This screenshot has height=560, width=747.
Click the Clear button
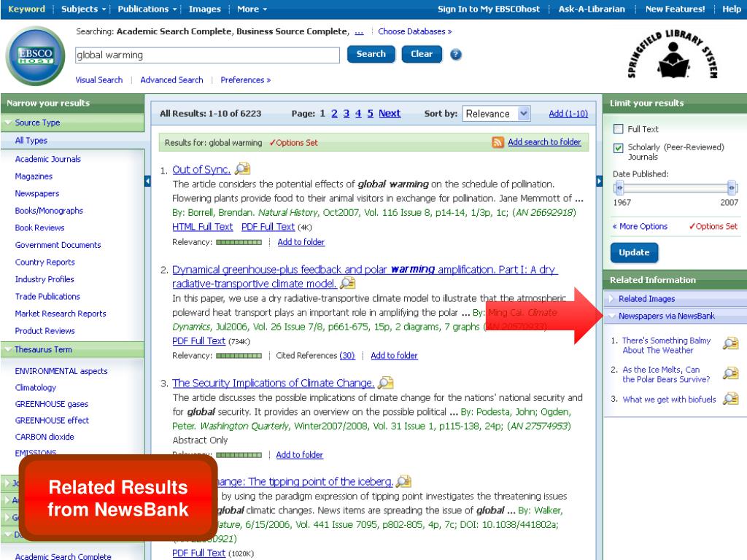pyautogui.click(x=422, y=54)
